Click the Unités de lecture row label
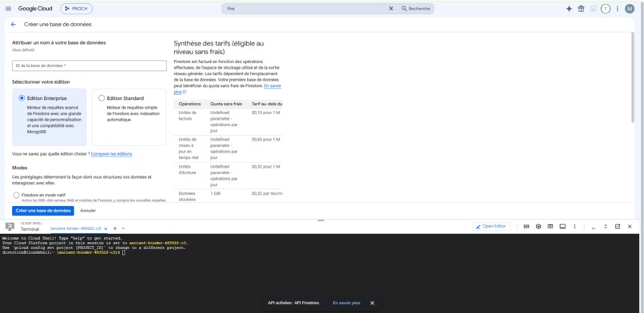The width and height of the screenshot is (644, 313). point(187,115)
